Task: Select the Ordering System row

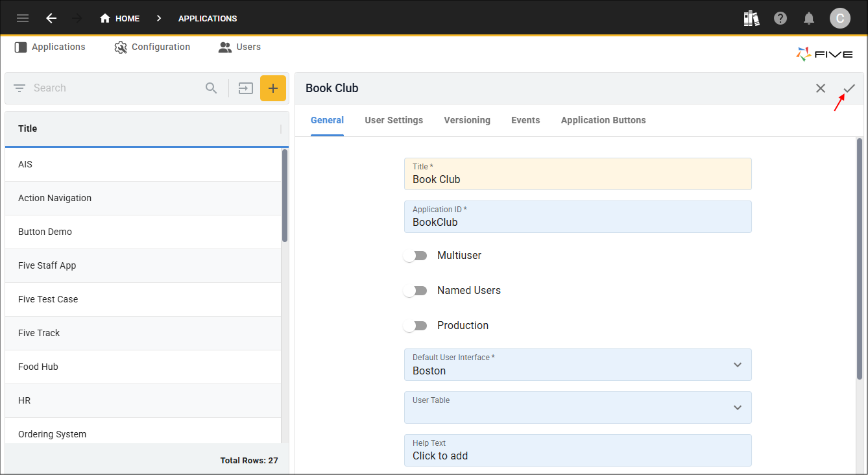Action: coord(143,432)
